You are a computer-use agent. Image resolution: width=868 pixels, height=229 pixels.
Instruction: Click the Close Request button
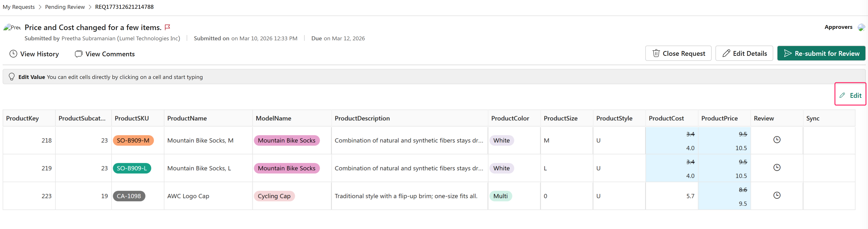pyautogui.click(x=678, y=53)
